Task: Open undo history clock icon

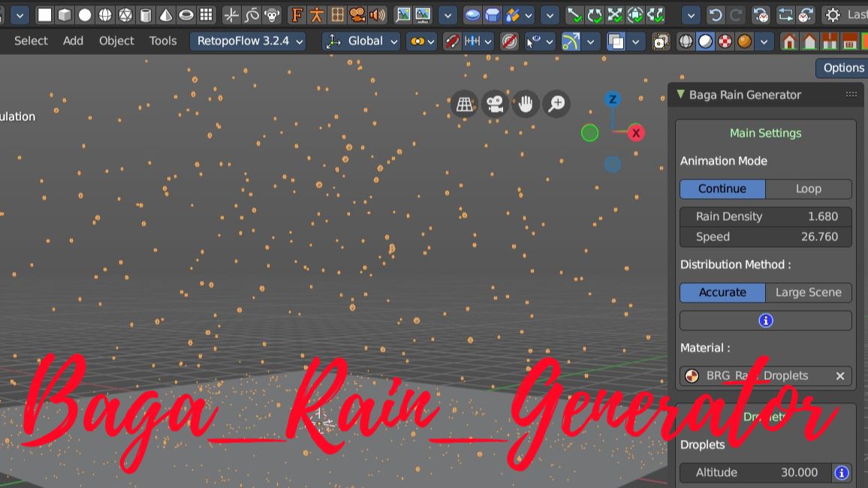Action: pos(761,15)
